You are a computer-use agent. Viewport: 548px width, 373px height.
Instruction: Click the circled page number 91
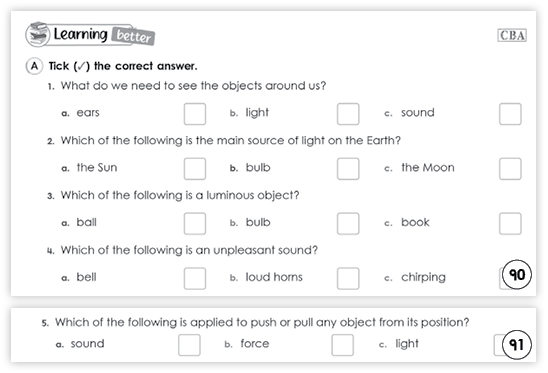coord(517,345)
